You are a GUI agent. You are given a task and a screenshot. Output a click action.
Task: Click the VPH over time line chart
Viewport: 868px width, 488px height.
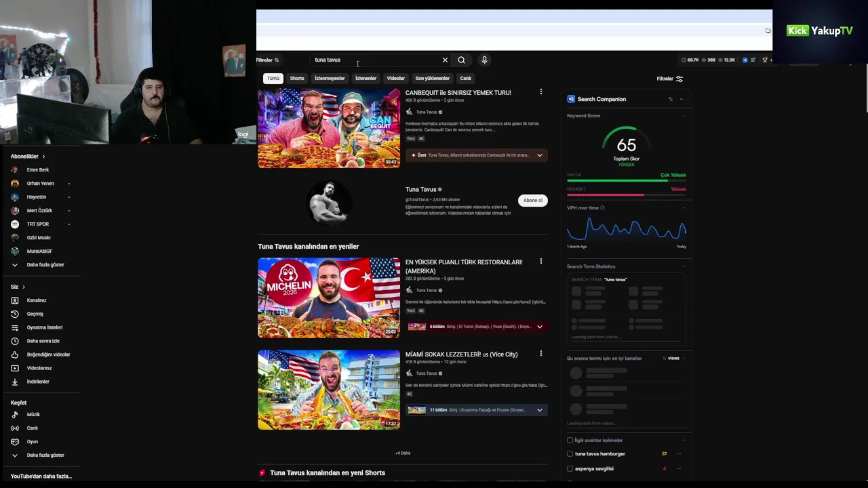[x=626, y=229]
